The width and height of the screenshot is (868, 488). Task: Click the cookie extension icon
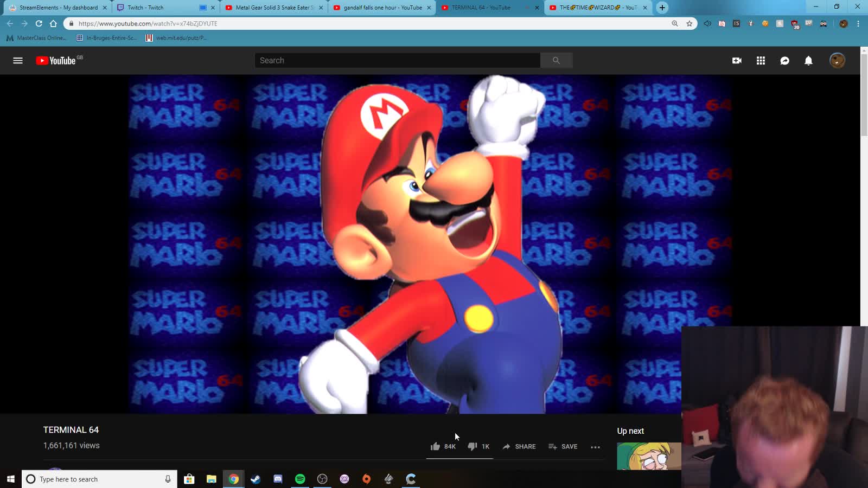point(765,23)
